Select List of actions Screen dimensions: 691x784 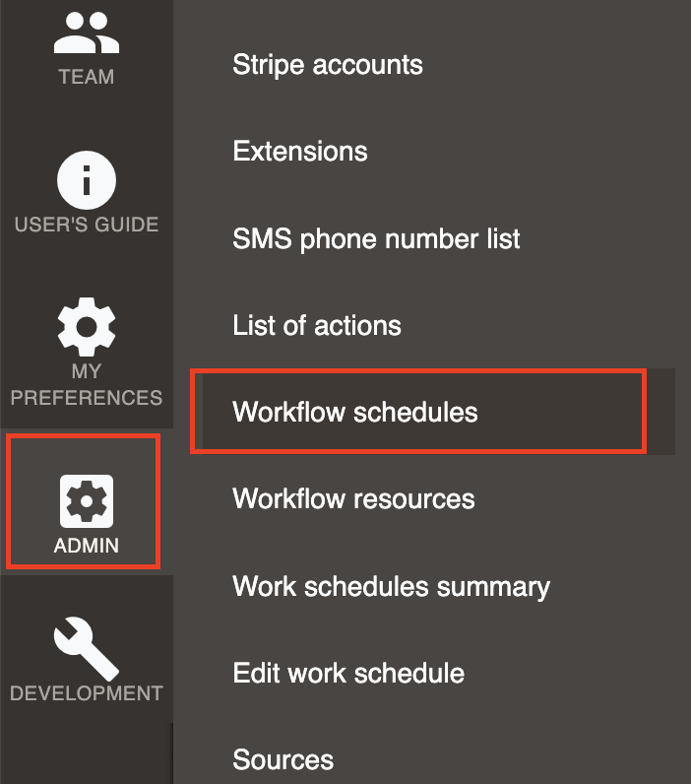(x=317, y=325)
